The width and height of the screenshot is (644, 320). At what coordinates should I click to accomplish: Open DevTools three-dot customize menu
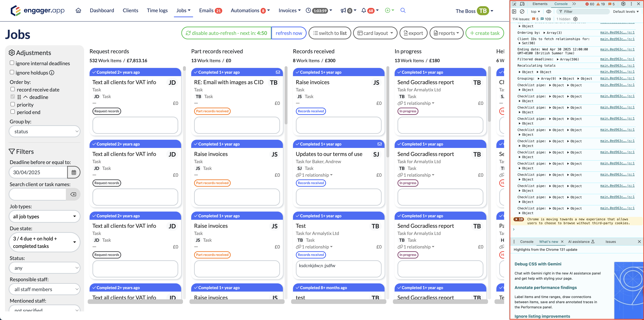631,4
